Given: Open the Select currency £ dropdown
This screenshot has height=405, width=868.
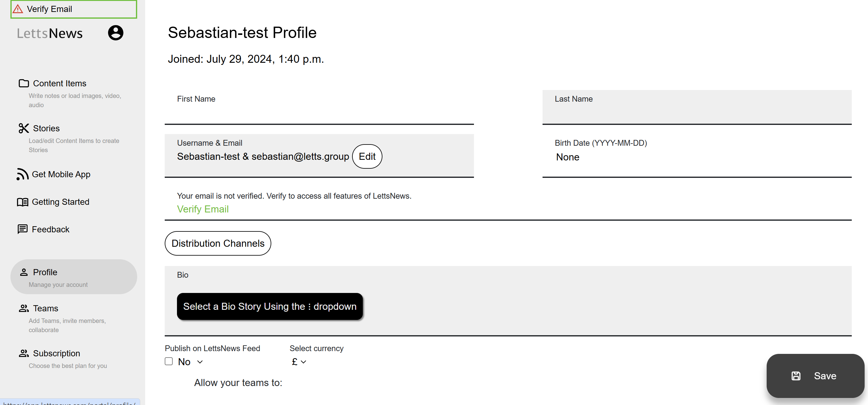Looking at the screenshot, I should pos(299,362).
